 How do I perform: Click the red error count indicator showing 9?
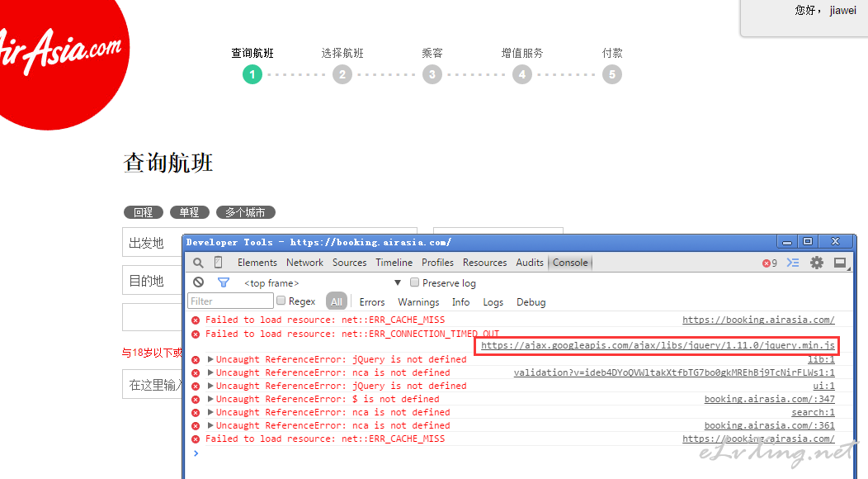770,263
